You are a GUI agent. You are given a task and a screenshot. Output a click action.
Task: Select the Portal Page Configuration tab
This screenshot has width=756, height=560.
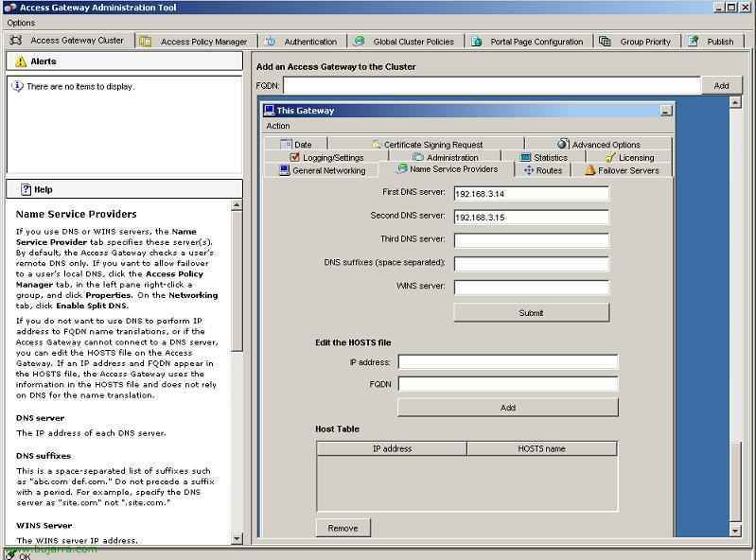pos(530,42)
